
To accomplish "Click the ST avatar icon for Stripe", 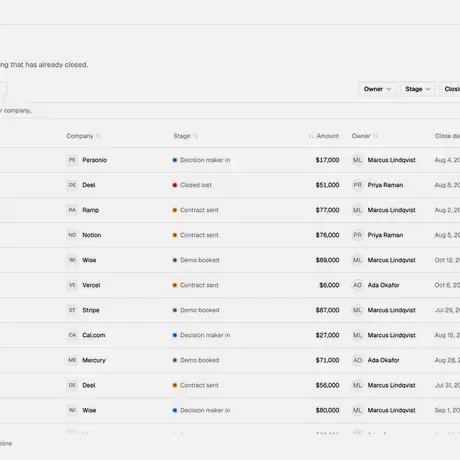I will (72, 310).
